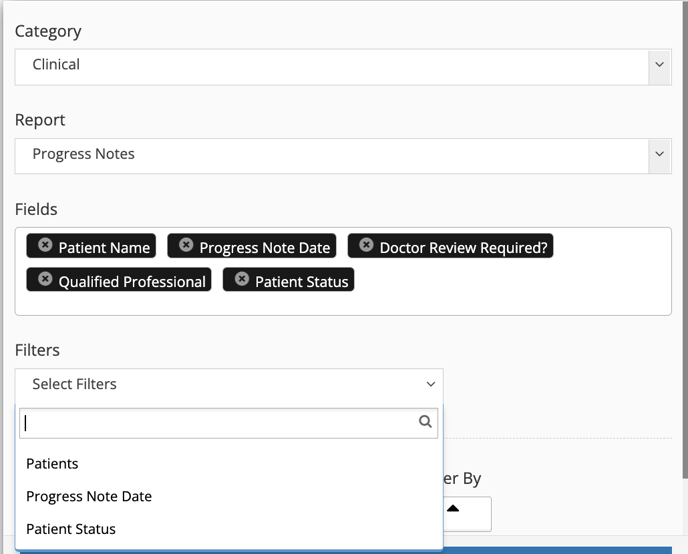Open the Category dropdown arrow
The image size is (688, 554).
pos(659,65)
